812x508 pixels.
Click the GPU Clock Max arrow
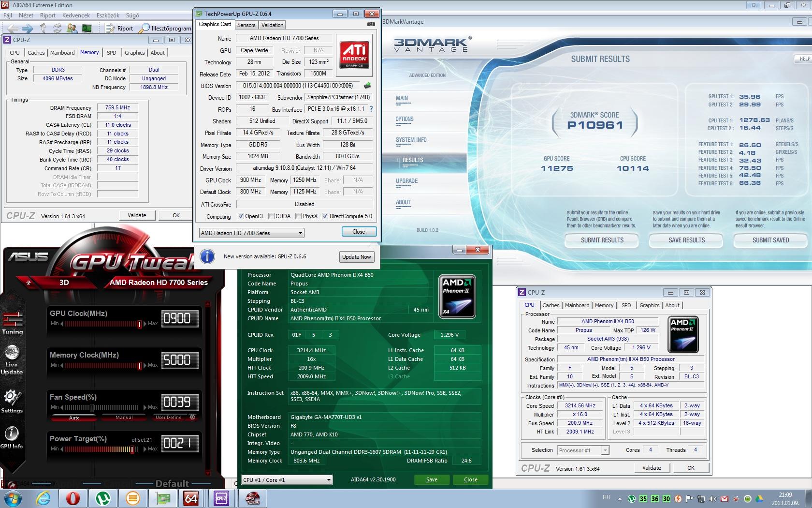[145, 324]
